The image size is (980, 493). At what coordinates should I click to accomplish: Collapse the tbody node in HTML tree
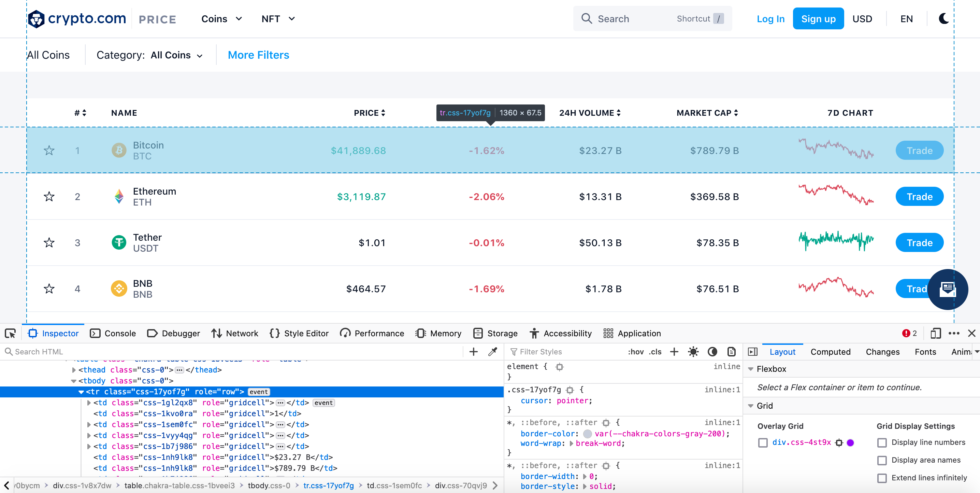(74, 381)
